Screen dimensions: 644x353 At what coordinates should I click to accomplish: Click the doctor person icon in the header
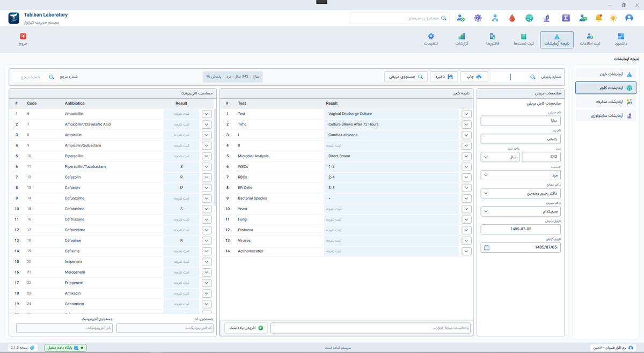(495, 18)
